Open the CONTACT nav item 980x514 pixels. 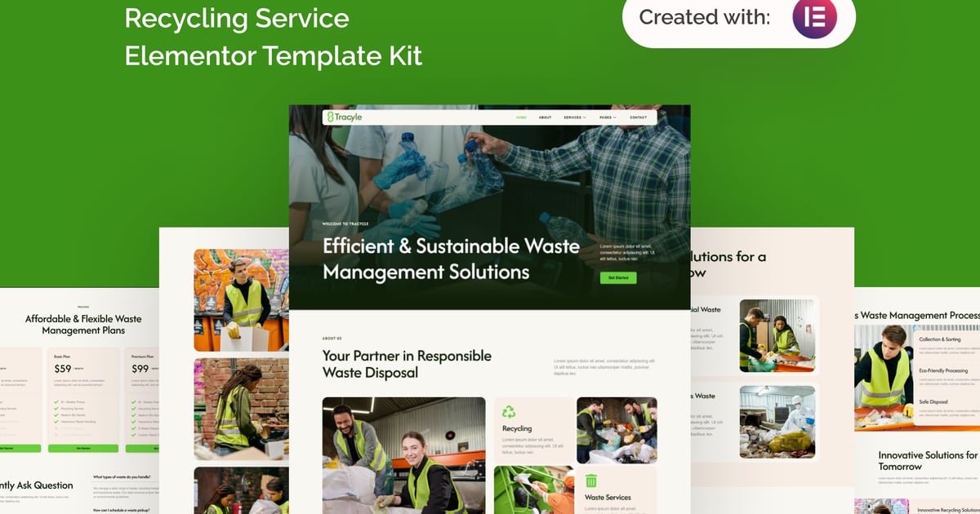coord(639,117)
